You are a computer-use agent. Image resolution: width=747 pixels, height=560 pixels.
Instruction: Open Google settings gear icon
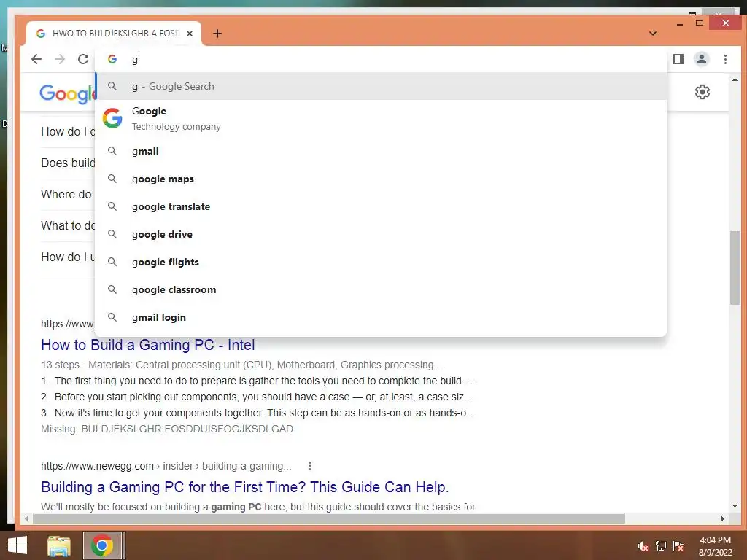click(x=703, y=92)
